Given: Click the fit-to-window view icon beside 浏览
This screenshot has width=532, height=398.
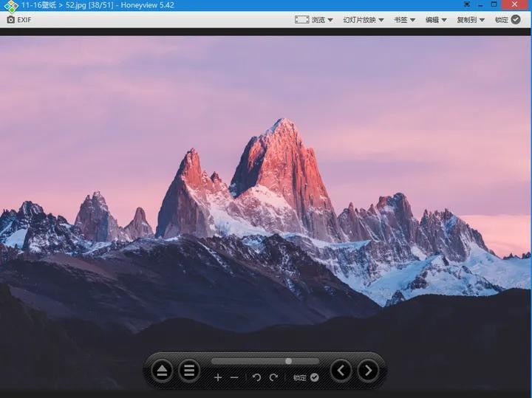Looking at the screenshot, I should click(x=301, y=20).
